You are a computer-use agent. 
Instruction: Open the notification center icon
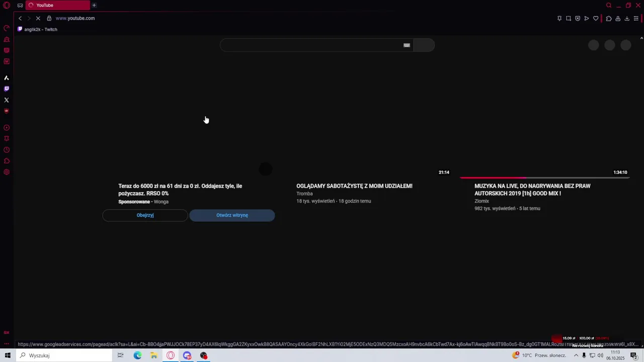point(634,355)
